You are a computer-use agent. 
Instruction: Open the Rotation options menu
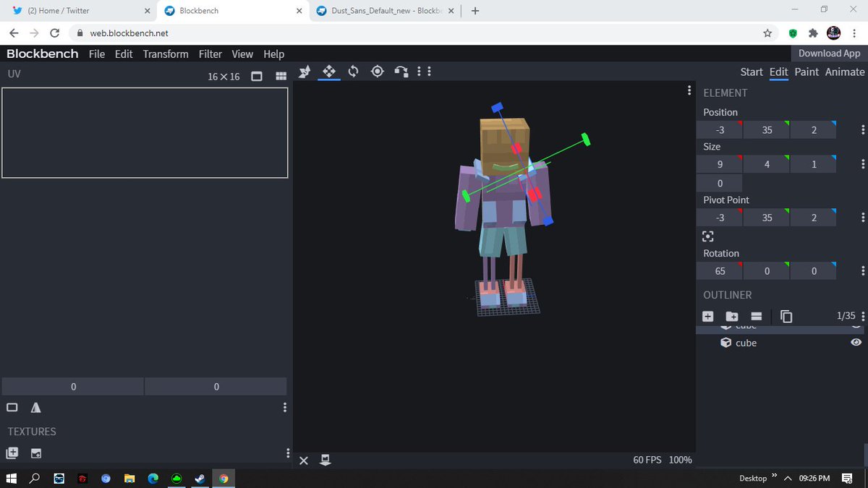862,271
